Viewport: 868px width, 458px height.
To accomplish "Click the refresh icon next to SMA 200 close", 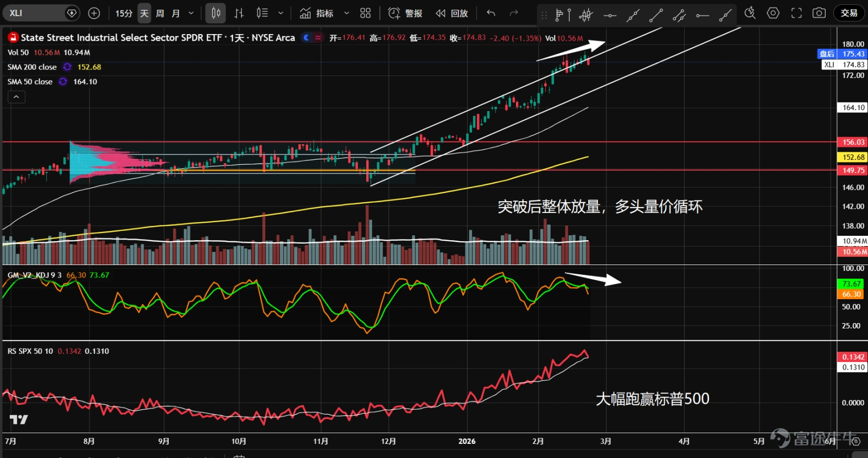I will 67,67.
